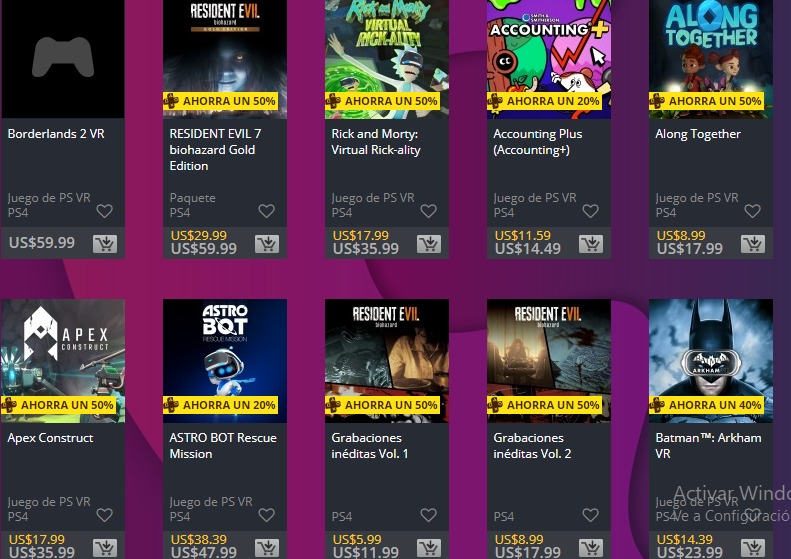791x559 pixels.
Task: Add Rick and Morty Virtual Rick-ality to cart
Action: click(429, 244)
